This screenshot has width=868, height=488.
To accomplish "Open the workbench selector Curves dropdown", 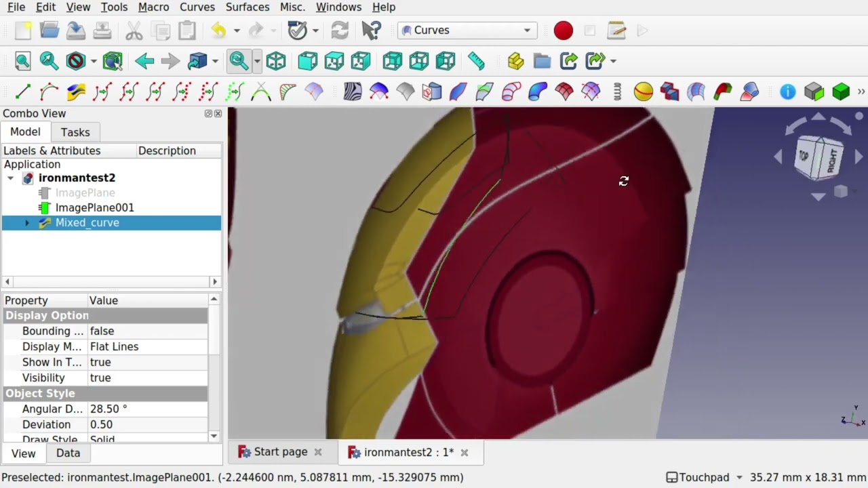I will [x=468, y=30].
